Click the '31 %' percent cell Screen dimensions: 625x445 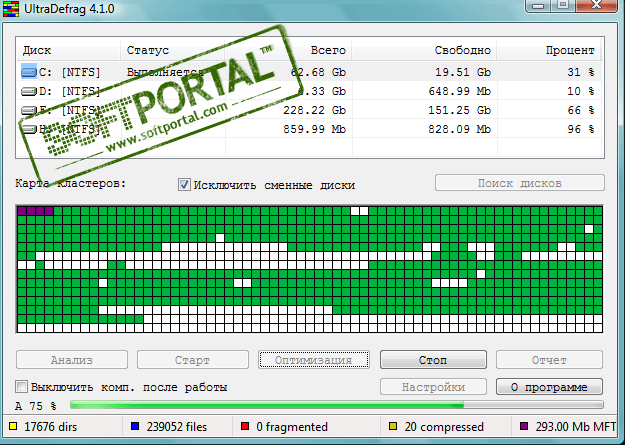(581, 72)
